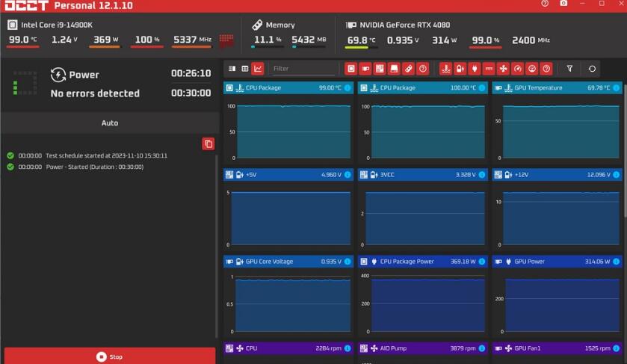This screenshot has width=627, height=364.
Task: Switch to the table view mode
Action: (x=244, y=69)
